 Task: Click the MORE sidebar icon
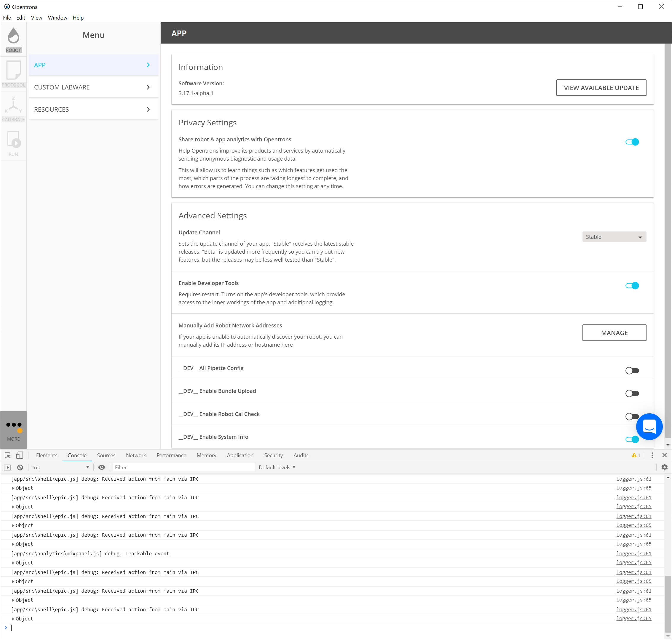point(13,428)
